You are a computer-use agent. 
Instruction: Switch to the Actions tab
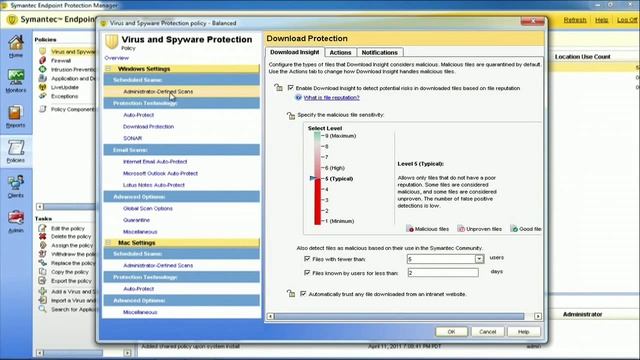tap(340, 52)
